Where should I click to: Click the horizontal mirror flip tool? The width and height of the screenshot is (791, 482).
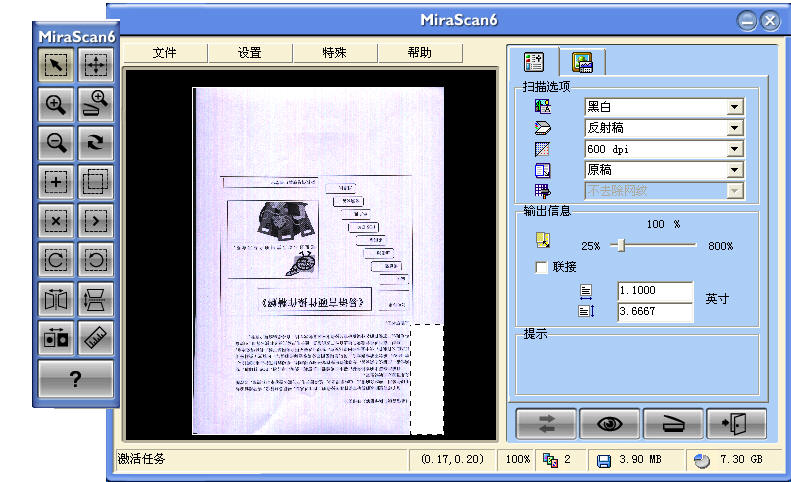[x=56, y=298]
